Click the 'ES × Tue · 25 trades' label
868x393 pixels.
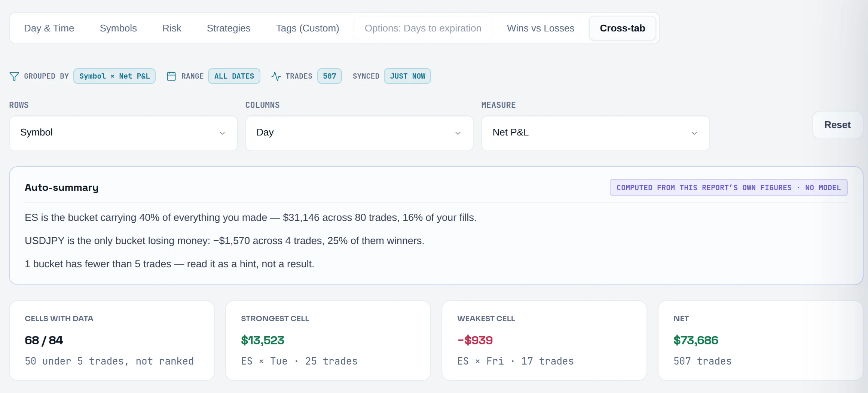click(x=299, y=361)
